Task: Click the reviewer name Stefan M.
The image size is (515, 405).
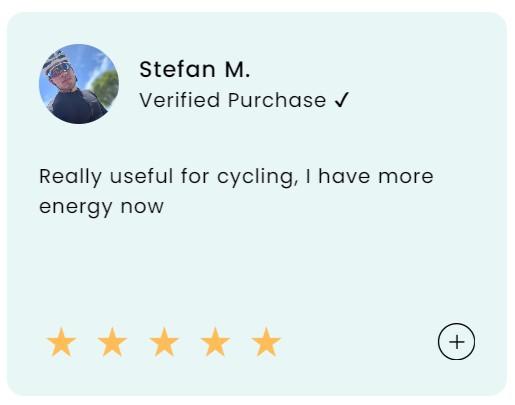Action: tap(194, 69)
